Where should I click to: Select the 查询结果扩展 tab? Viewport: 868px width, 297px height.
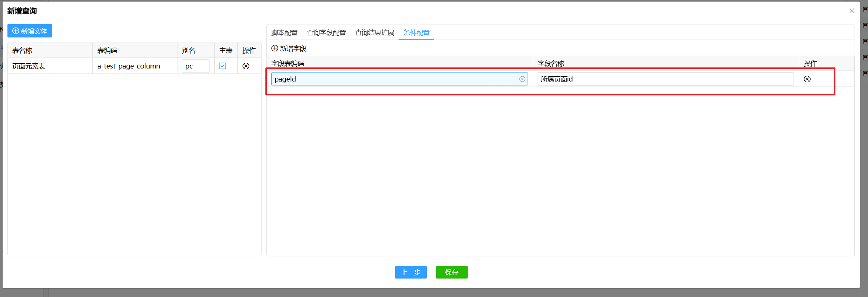pyautogui.click(x=374, y=33)
